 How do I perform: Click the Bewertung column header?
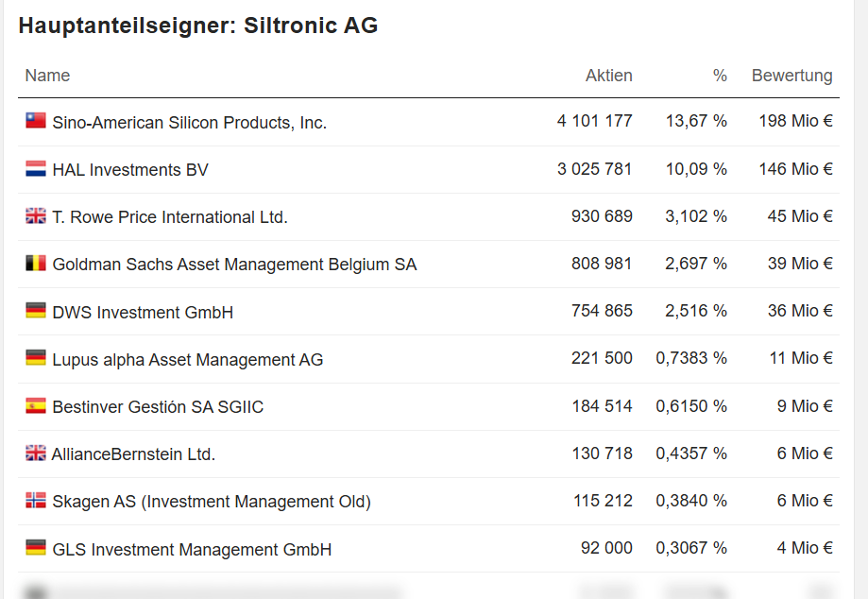pyautogui.click(x=791, y=76)
